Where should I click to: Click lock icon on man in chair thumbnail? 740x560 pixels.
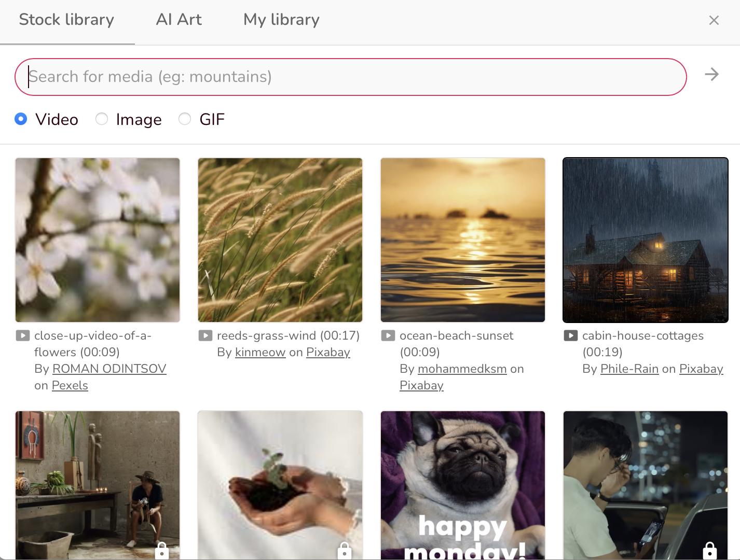[x=161, y=551]
